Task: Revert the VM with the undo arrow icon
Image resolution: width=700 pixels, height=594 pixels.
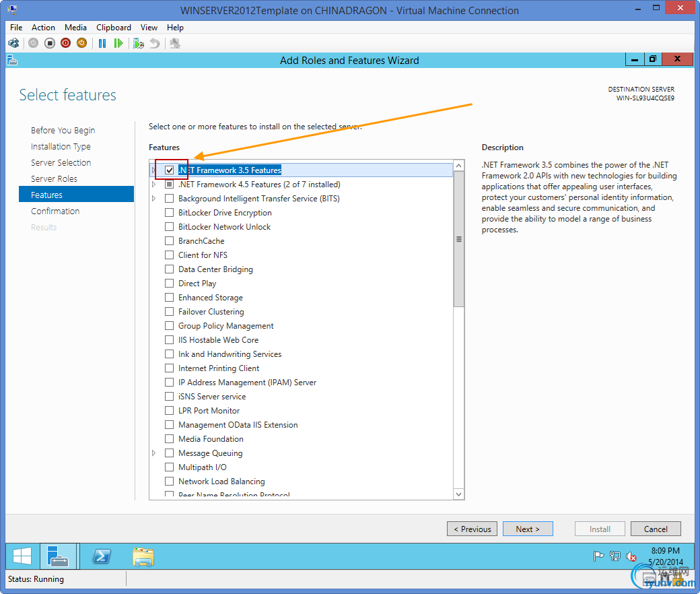Action: 154,43
